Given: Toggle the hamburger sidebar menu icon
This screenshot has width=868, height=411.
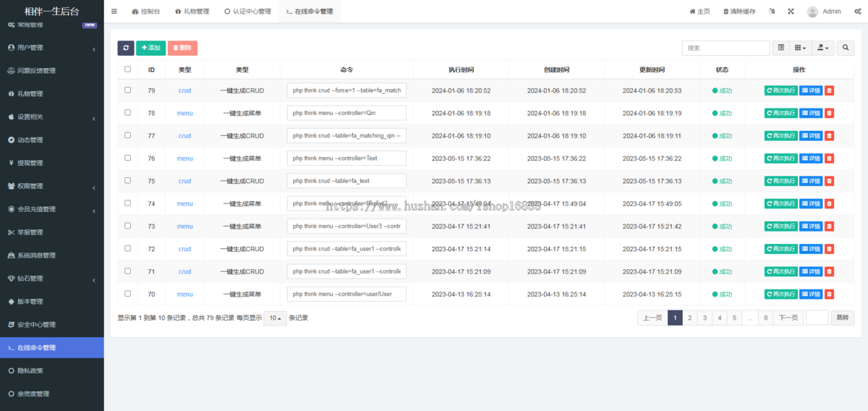Looking at the screenshot, I should (114, 12).
